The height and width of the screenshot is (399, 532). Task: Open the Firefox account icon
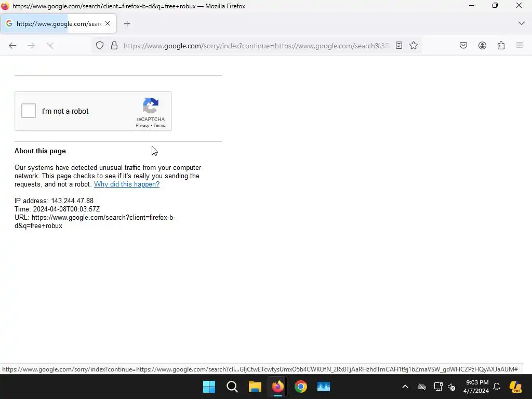[x=482, y=46]
